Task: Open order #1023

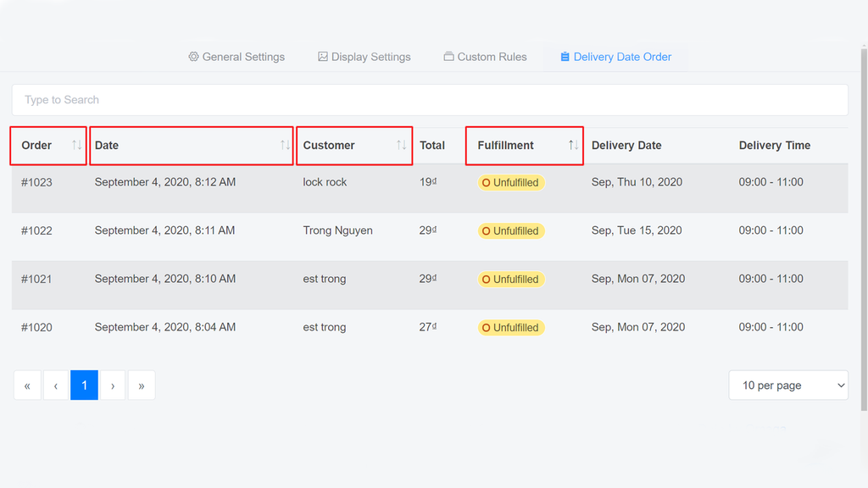Action: pos(36,182)
